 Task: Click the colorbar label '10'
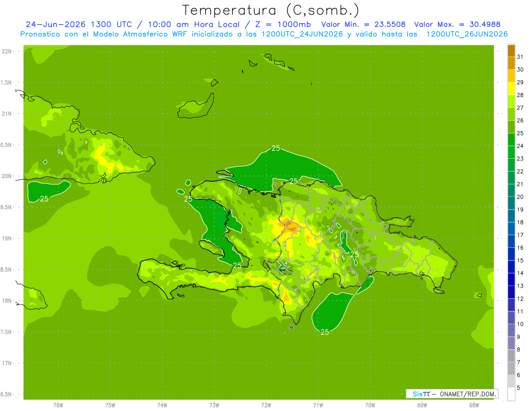tap(520, 324)
